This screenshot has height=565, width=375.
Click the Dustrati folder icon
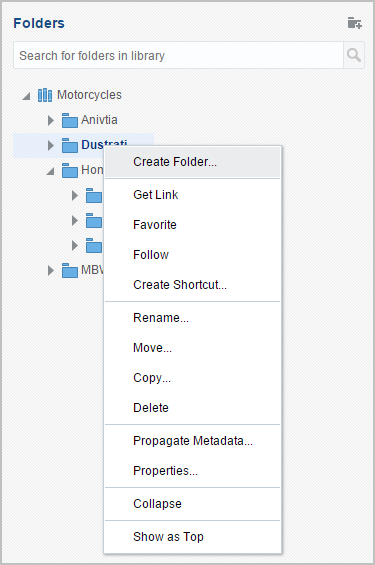70,146
